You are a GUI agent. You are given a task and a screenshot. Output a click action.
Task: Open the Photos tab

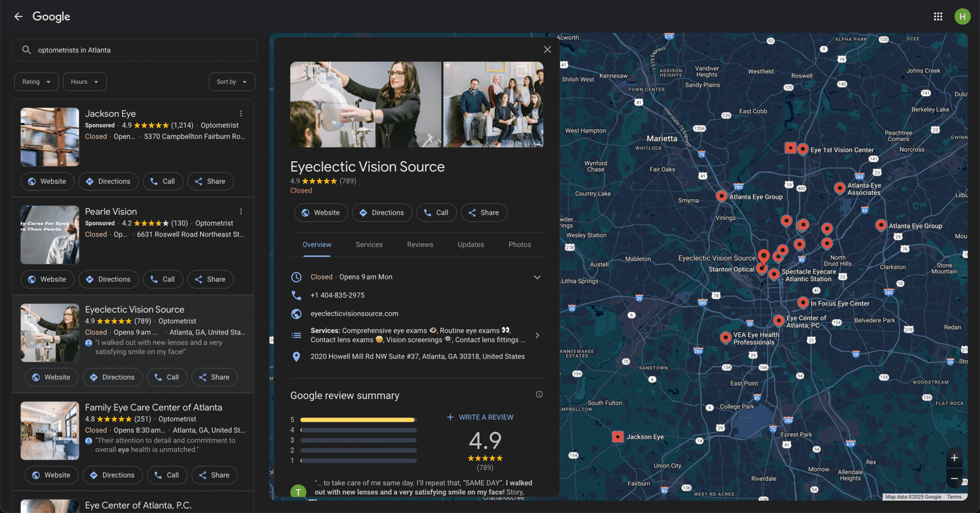520,244
